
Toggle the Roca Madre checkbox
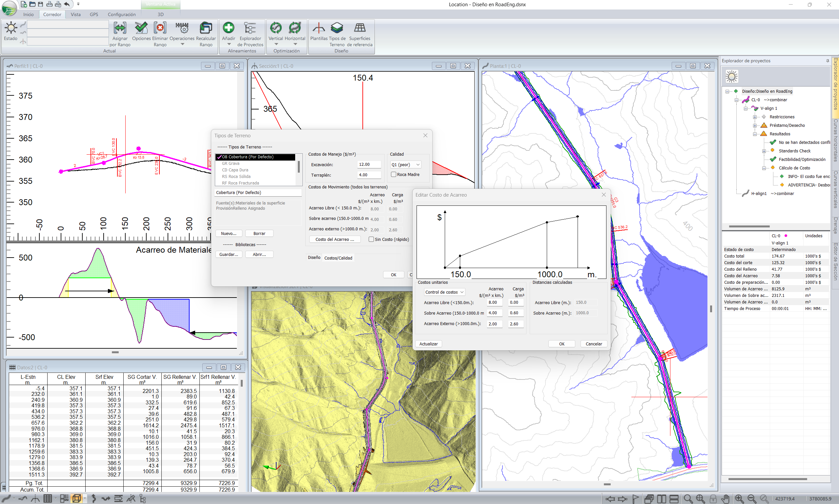[394, 175]
